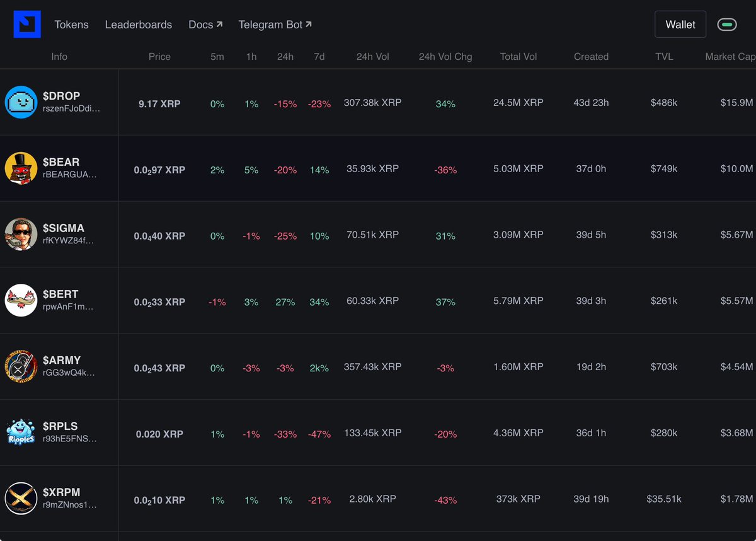The image size is (756, 541).
Task: Click the Wallet button
Action: 680,25
